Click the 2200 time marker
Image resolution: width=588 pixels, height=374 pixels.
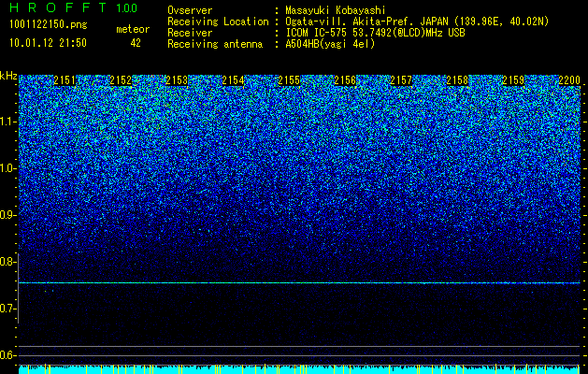point(569,80)
